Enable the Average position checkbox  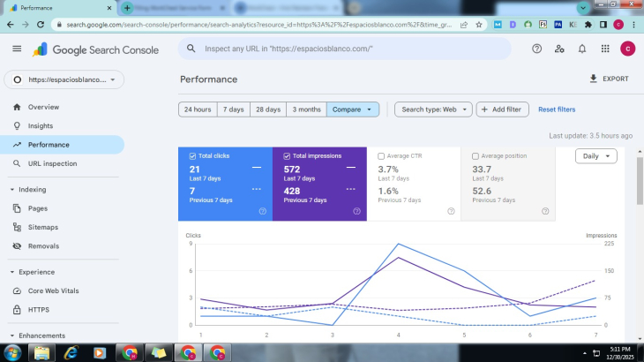point(476,156)
